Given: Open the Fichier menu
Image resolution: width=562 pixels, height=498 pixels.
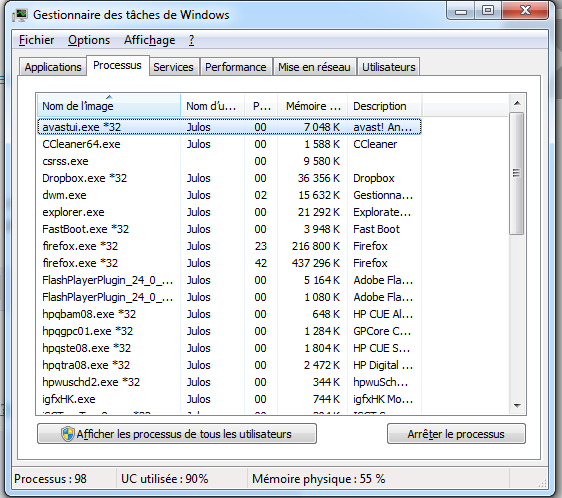Looking at the screenshot, I should tap(37, 40).
